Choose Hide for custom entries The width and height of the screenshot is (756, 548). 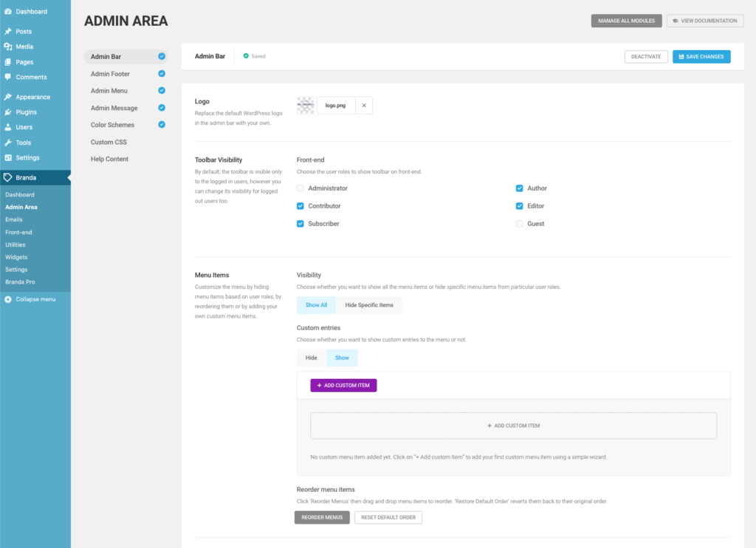pos(312,358)
